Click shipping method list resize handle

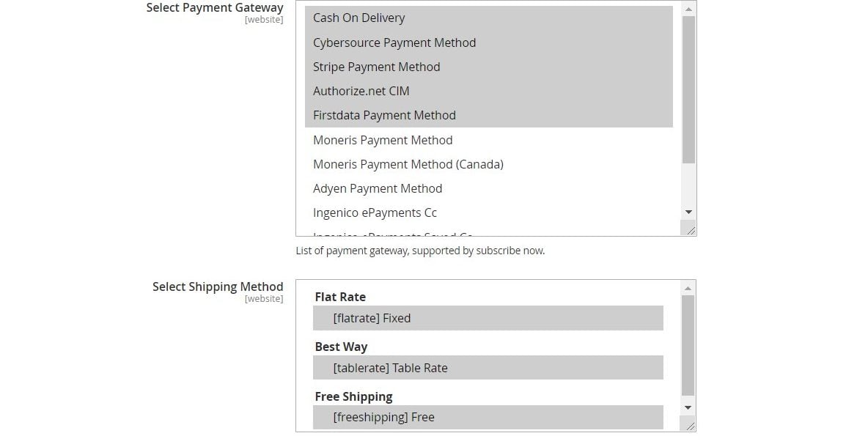[x=689, y=425]
